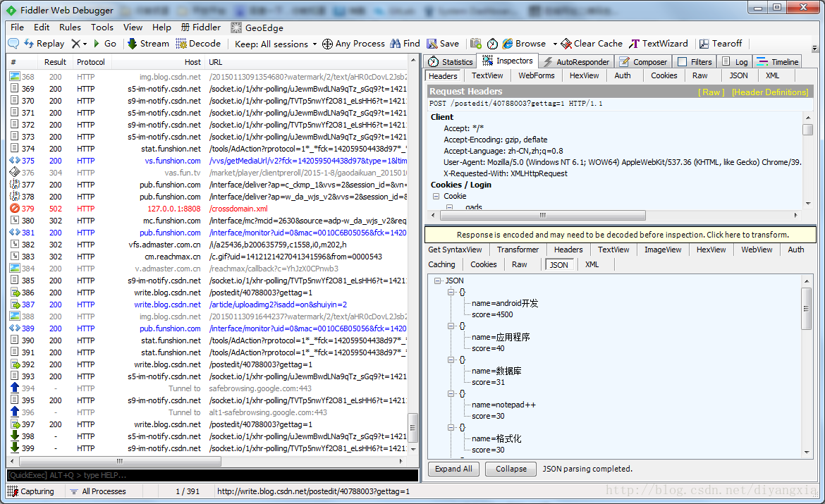Image resolution: width=825 pixels, height=504 pixels.
Task: Collapse node containing name=notepad++
Action: 451,393
